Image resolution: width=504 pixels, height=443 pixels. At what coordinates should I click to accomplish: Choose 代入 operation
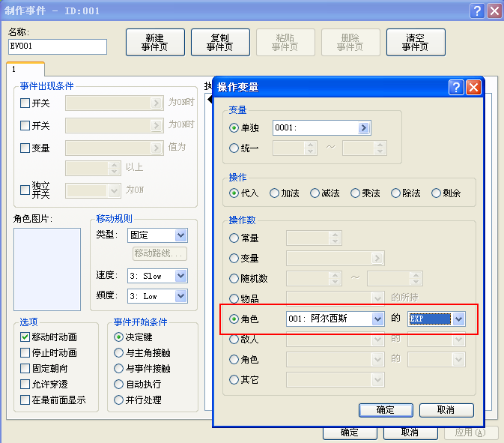234,193
